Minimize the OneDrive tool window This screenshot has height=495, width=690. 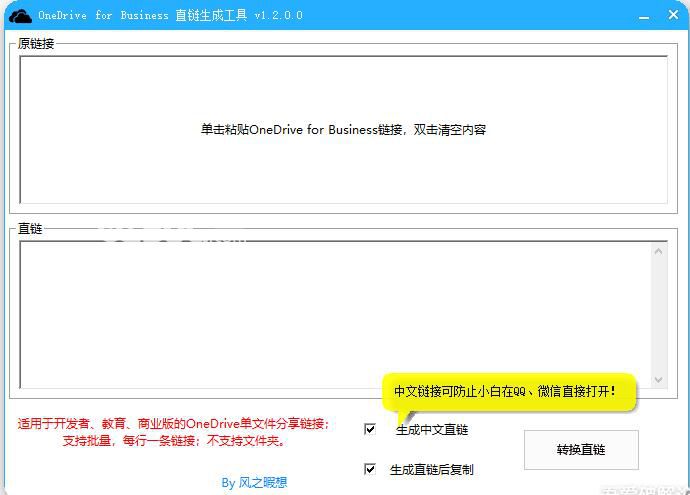644,16
